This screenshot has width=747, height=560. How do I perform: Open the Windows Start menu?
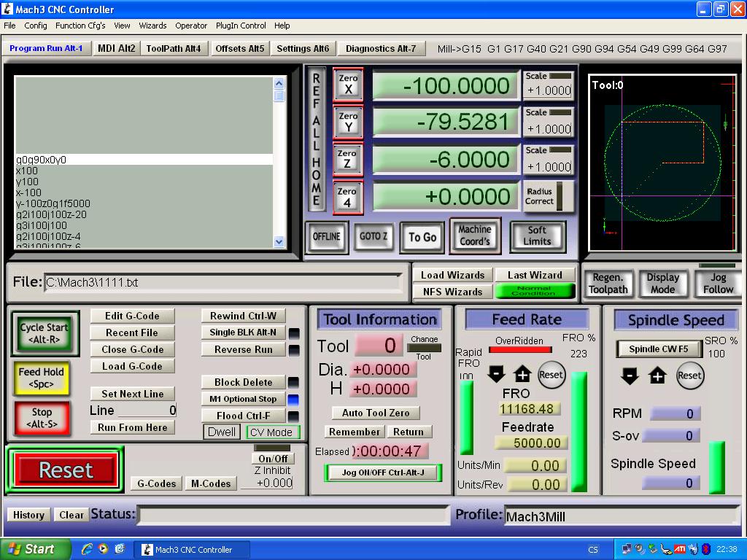point(36,549)
